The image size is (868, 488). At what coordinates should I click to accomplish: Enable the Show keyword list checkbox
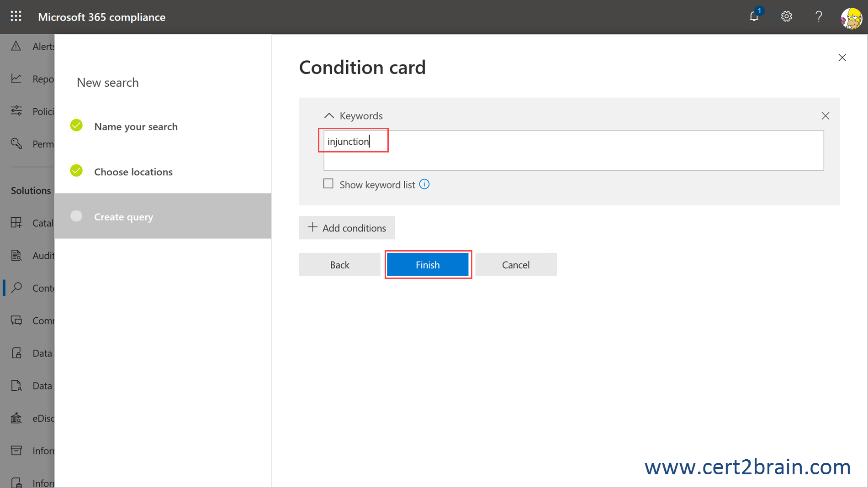[328, 184]
